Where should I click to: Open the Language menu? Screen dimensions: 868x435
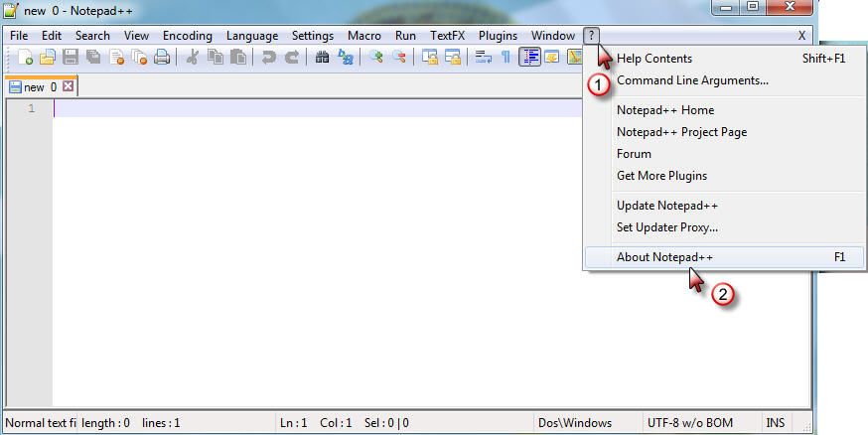coord(252,36)
